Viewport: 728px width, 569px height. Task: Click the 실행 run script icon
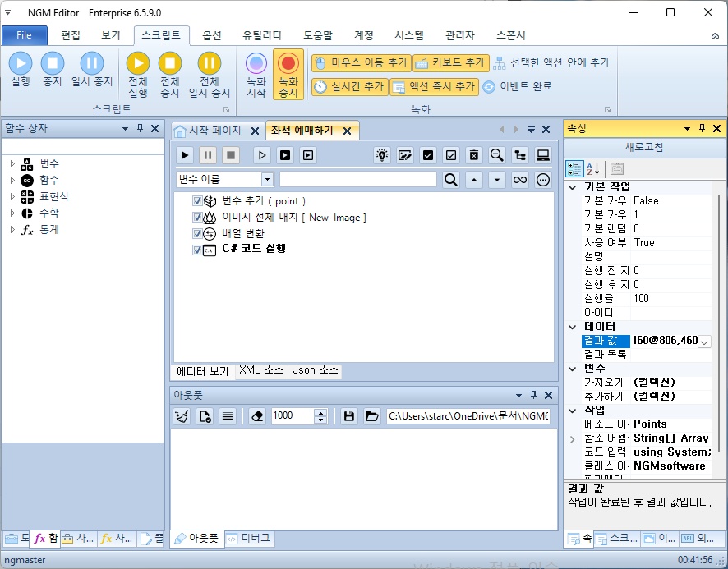click(x=21, y=63)
